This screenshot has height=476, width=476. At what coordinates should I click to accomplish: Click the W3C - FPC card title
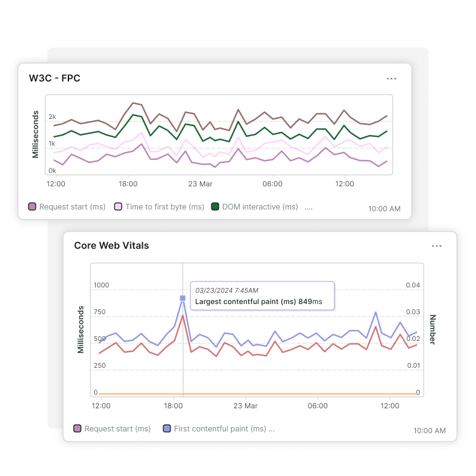pos(55,78)
